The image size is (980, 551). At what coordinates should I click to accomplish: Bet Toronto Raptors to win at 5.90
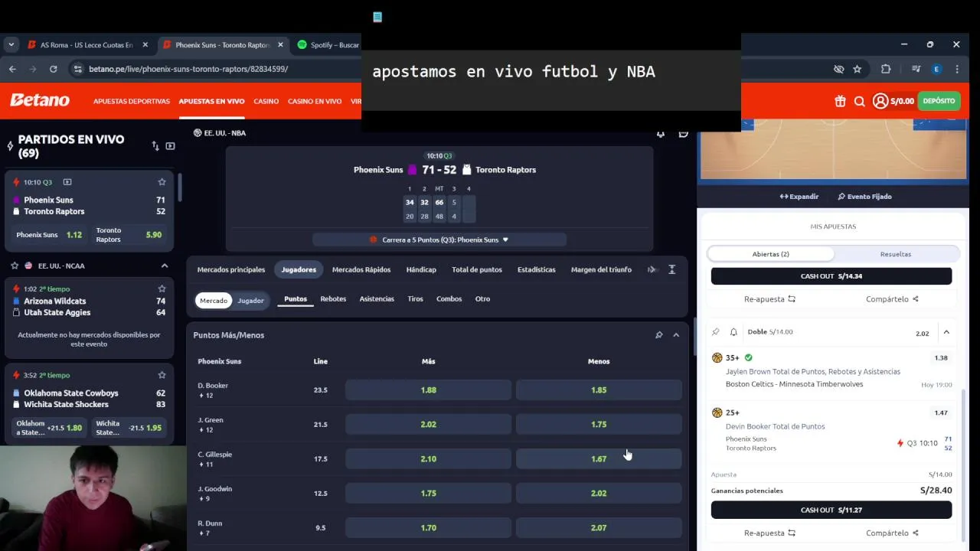pyautogui.click(x=130, y=235)
